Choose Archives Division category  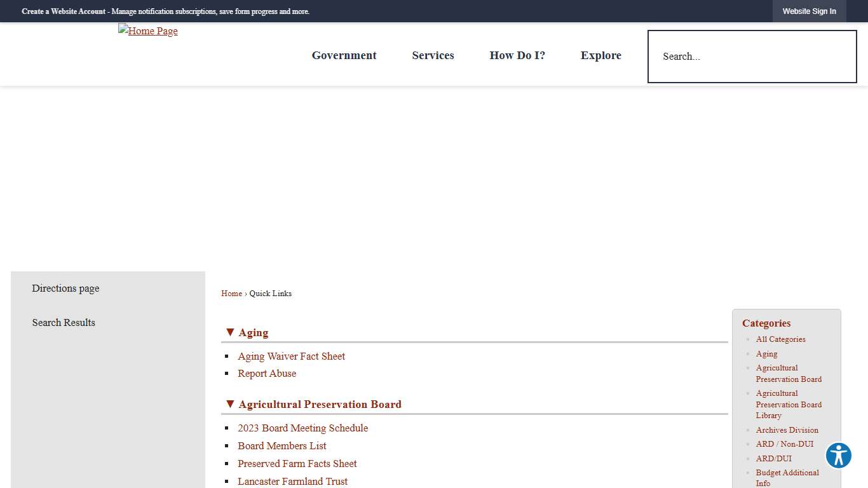787,430
